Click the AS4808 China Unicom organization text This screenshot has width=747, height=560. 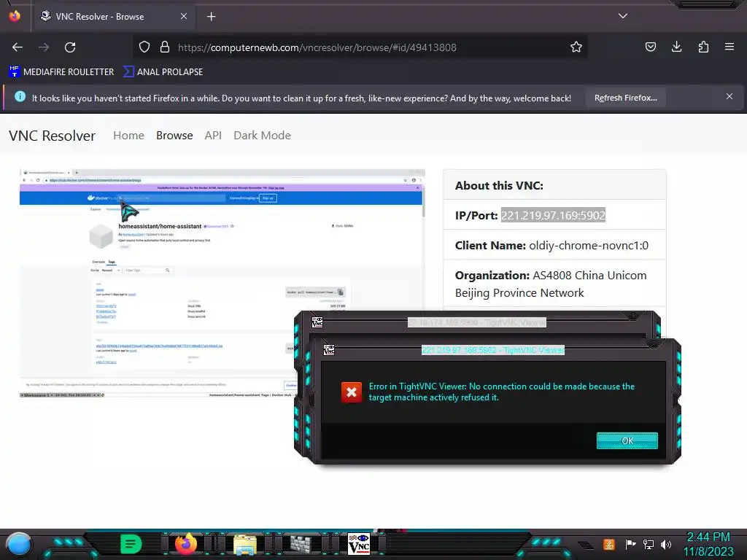coord(551,284)
